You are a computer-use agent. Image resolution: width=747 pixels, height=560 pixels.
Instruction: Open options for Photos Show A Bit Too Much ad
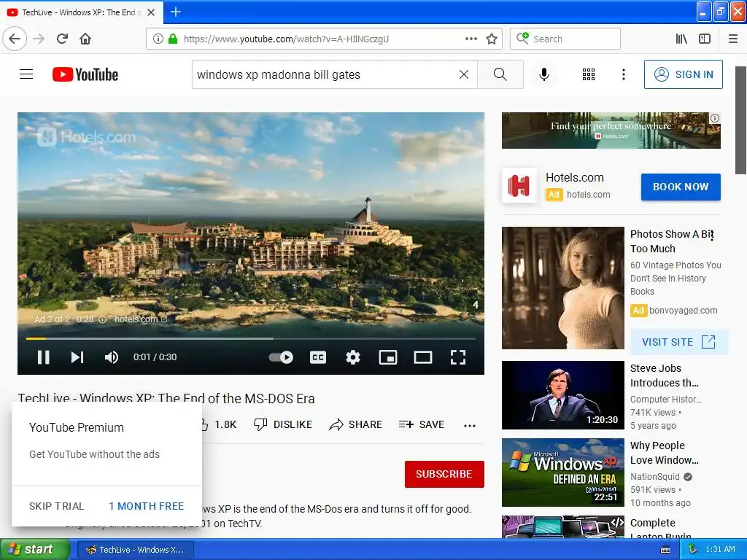click(712, 236)
